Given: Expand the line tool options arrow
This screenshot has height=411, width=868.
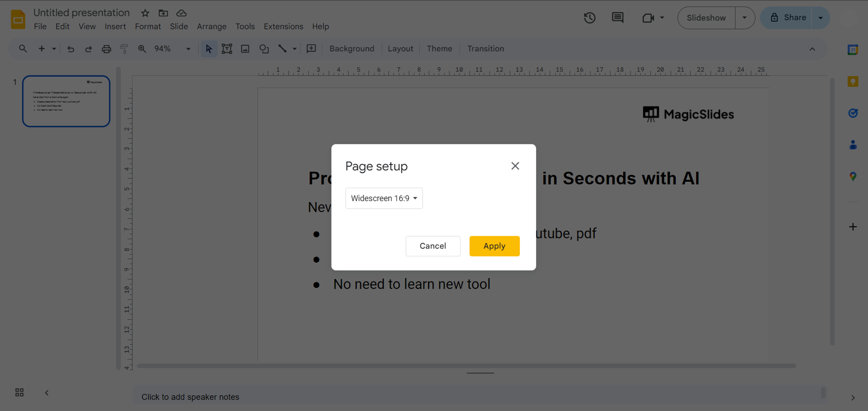Looking at the screenshot, I should 295,49.
